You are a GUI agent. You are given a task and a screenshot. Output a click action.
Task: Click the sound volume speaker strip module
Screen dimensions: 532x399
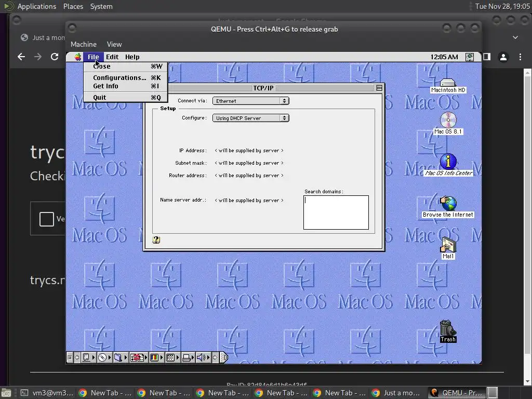click(204, 357)
